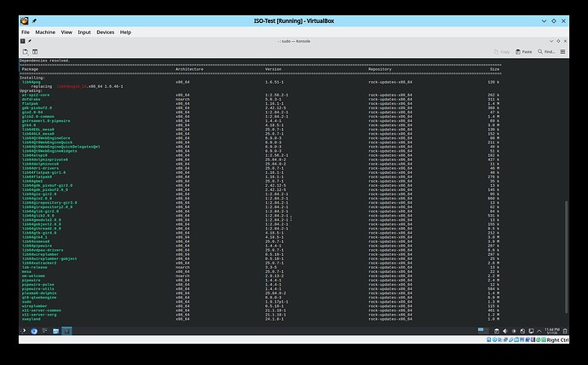Minimize the Konsole window

[551, 41]
